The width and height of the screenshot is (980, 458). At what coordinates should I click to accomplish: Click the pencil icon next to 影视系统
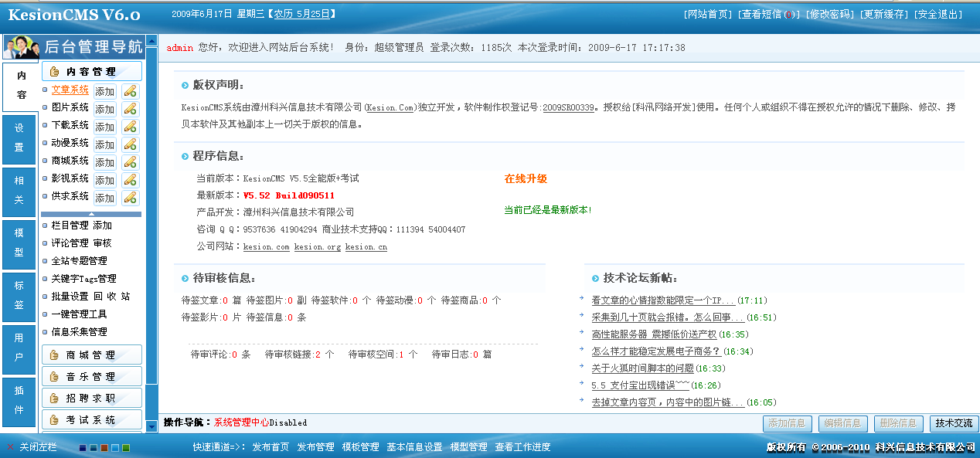(x=131, y=179)
